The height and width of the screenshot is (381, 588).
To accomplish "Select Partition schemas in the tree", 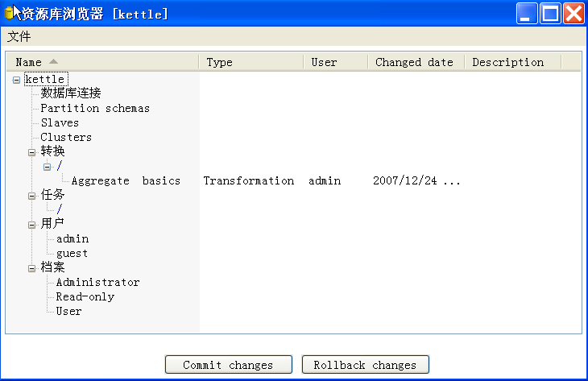I will click(x=95, y=108).
